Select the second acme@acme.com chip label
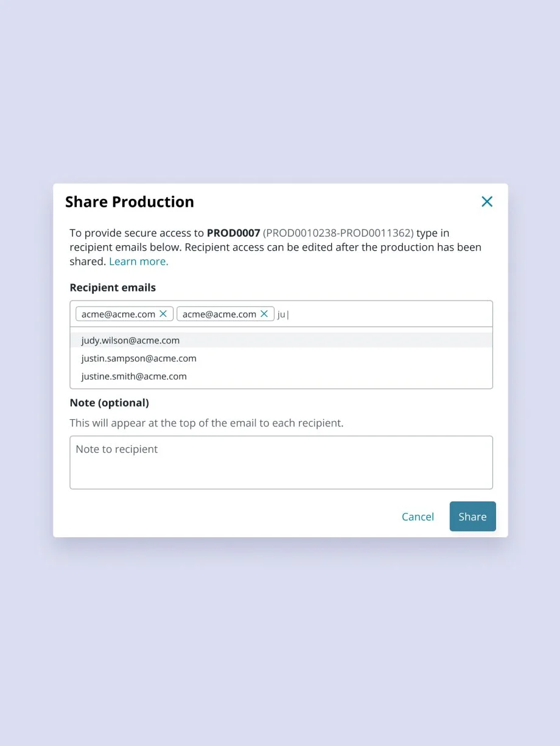The height and width of the screenshot is (746, 560). coord(219,315)
